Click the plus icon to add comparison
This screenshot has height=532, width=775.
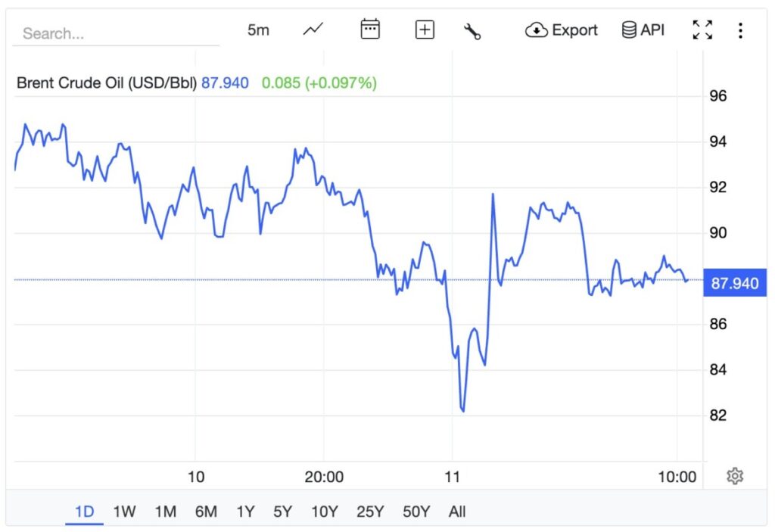tap(425, 30)
